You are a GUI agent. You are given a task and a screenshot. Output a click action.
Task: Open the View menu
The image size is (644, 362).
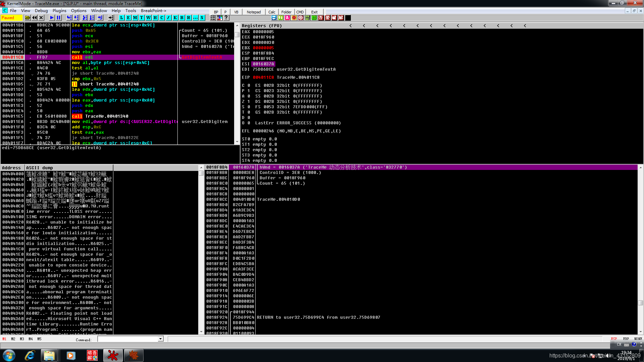(x=26, y=11)
